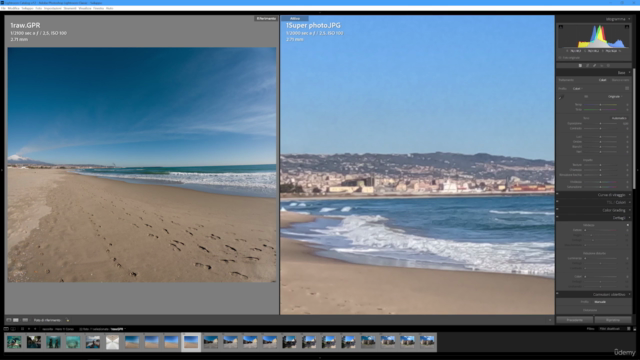Switch to single reference view icon
The width and height of the screenshot is (640, 360).
pos(9,320)
